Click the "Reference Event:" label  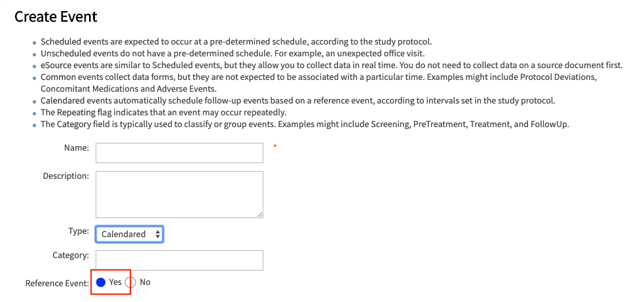pyautogui.click(x=56, y=283)
